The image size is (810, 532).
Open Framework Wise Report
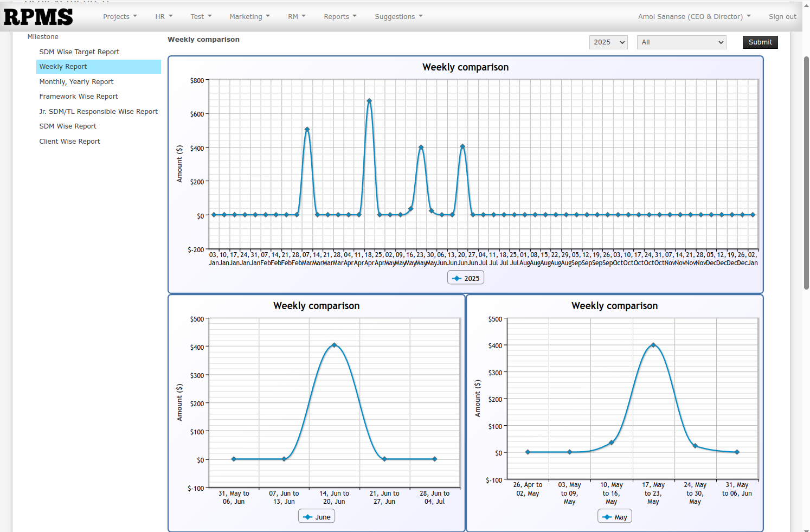click(x=79, y=97)
